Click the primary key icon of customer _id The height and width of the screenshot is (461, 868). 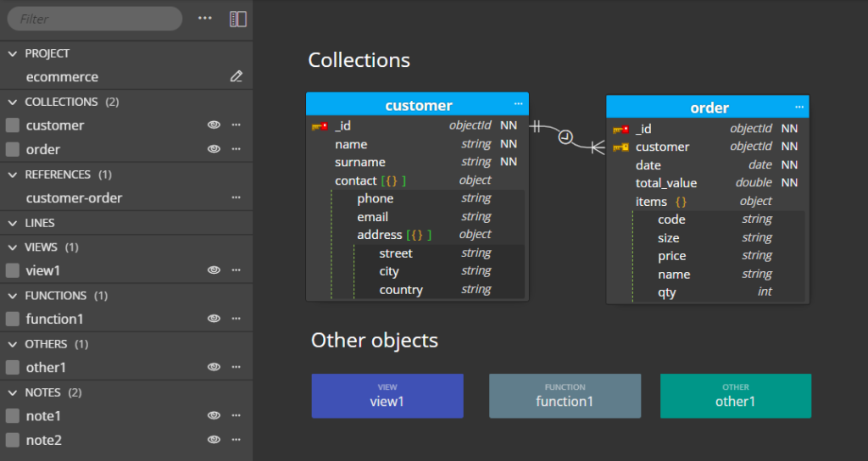click(320, 127)
